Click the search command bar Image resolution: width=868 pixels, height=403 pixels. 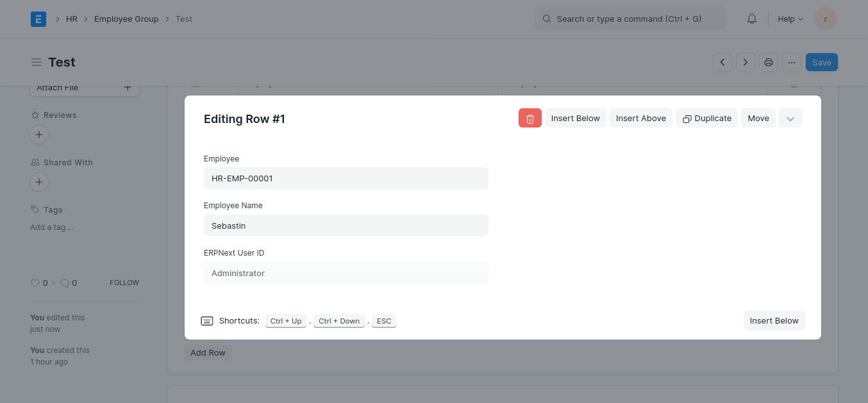tap(630, 19)
